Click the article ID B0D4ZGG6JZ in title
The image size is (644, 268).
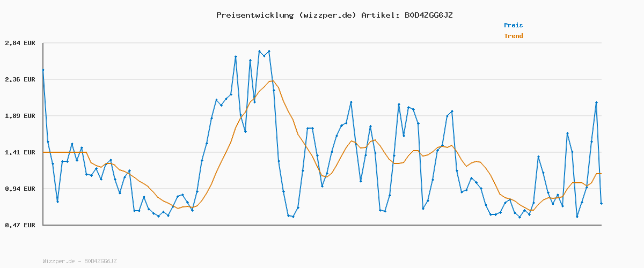426,15
